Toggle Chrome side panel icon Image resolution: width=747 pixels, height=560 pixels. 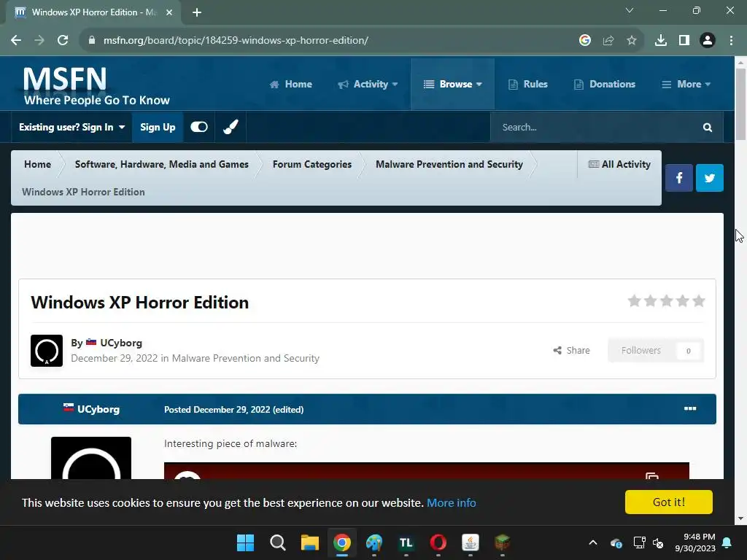tap(684, 40)
